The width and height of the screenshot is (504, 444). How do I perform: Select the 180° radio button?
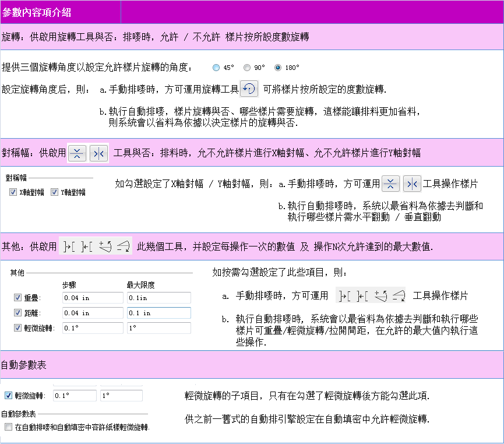click(x=278, y=68)
